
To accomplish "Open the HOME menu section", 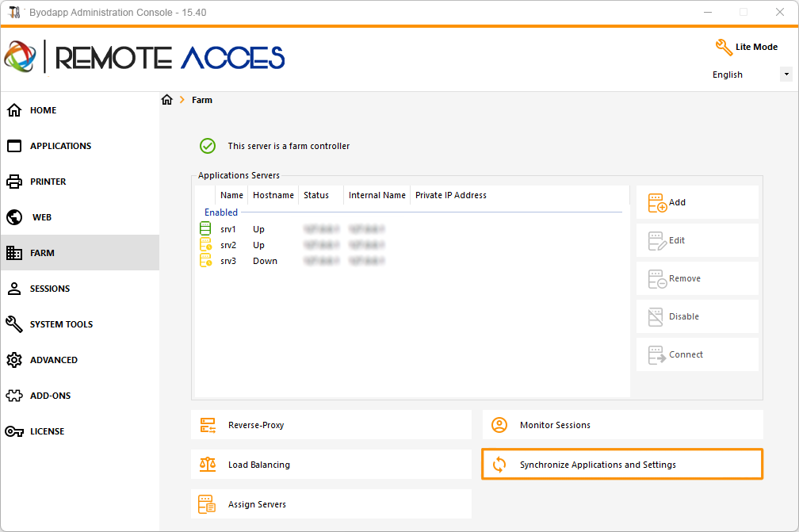I will (80, 110).
